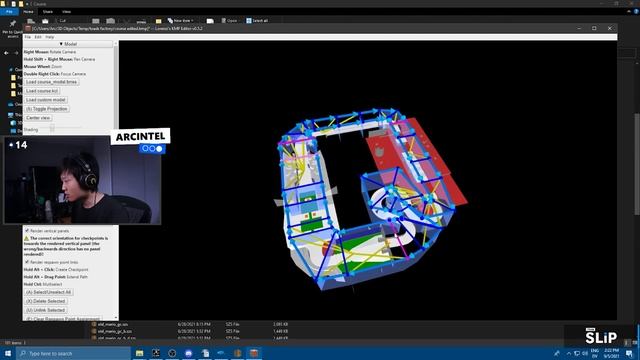Image resolution: width=640 pixels, height=360 pixels.
Task: Open File Explorer from the taskbar
Action: 140,353
